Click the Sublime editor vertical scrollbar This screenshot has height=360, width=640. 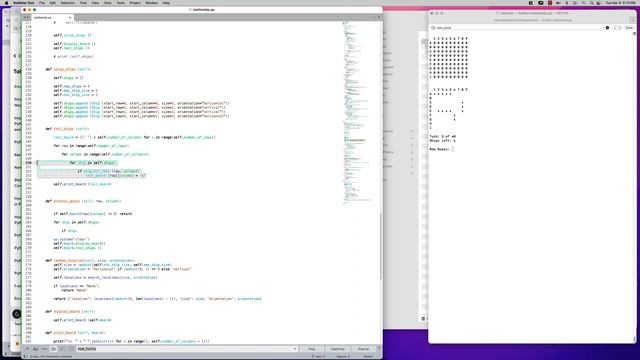click(x=381, y=245)
